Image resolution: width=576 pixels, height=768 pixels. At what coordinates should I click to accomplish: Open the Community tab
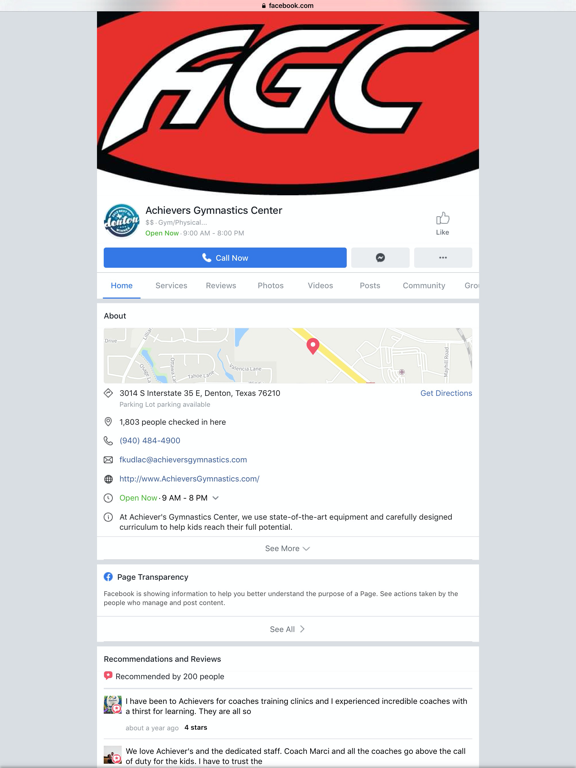click(424, 286)
